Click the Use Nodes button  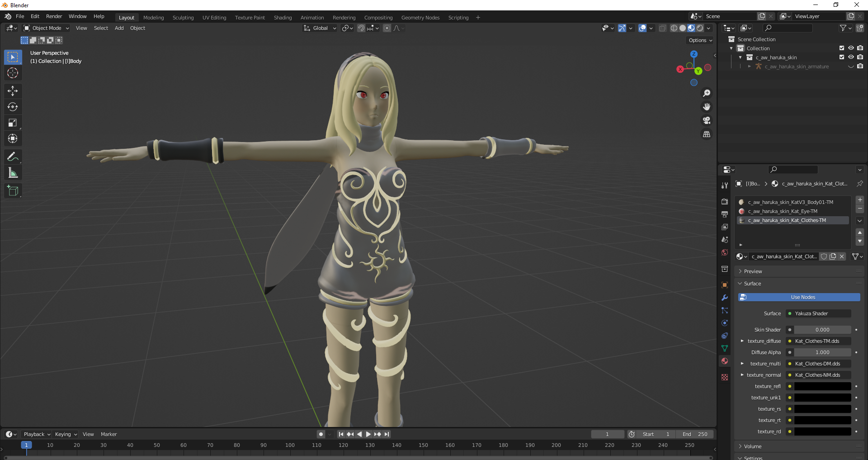tap(799, 297)
